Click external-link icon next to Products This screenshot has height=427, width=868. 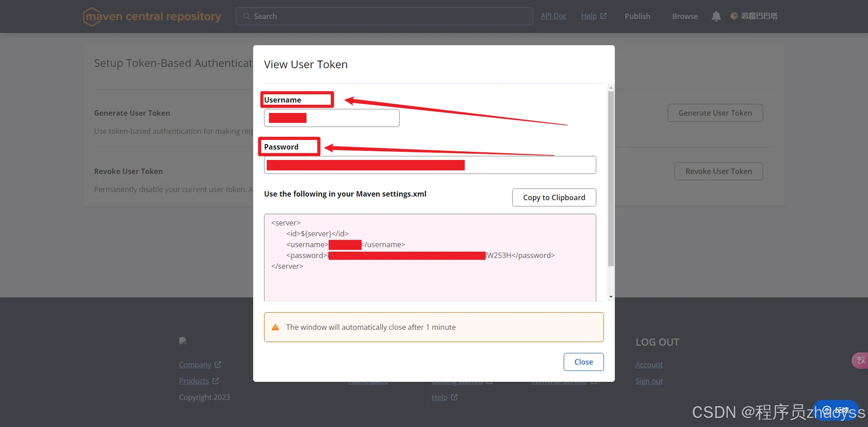click(x=216, y=381)
